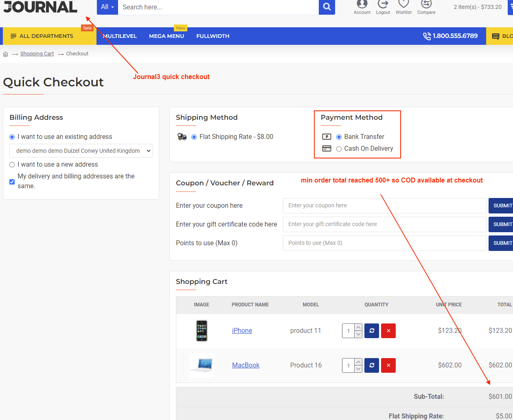Screen dimensions: 513x420
Task: Increase the iPhone quantity by one
Action: [358, 328]
